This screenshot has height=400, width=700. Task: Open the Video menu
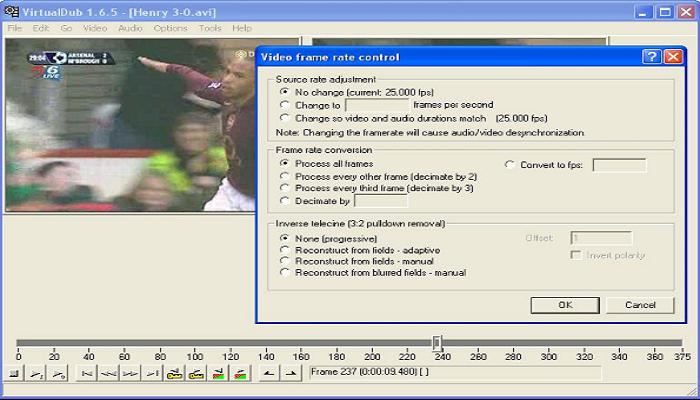95,28
